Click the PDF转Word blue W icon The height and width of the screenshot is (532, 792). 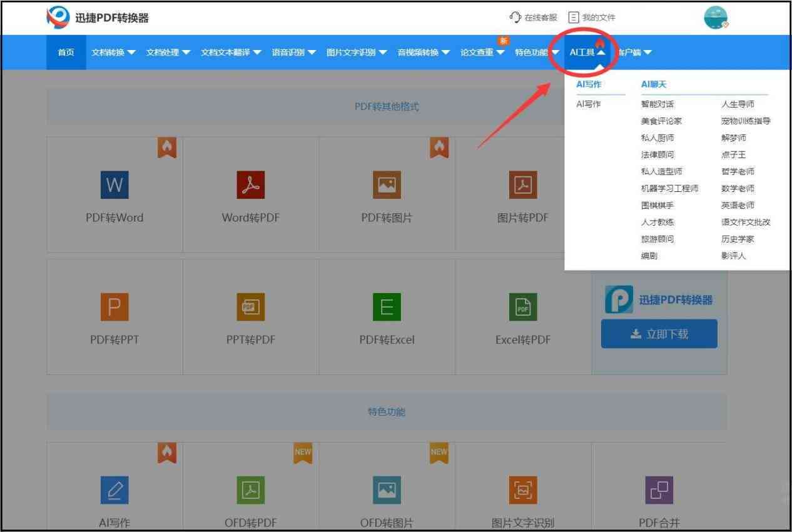click(x=114, y=184)
